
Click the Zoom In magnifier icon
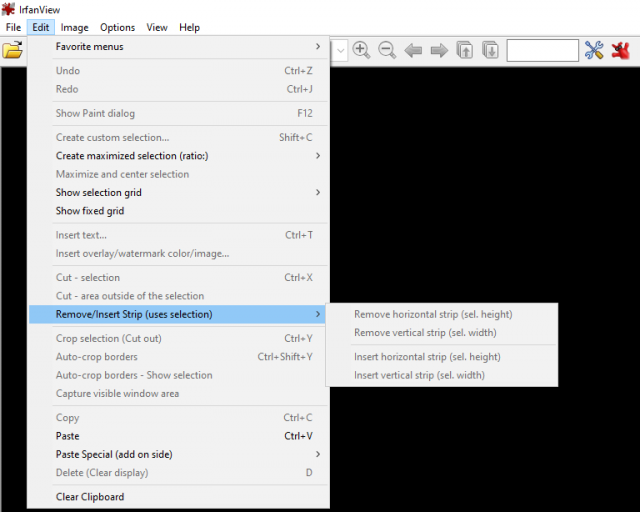tap(361, 50)
